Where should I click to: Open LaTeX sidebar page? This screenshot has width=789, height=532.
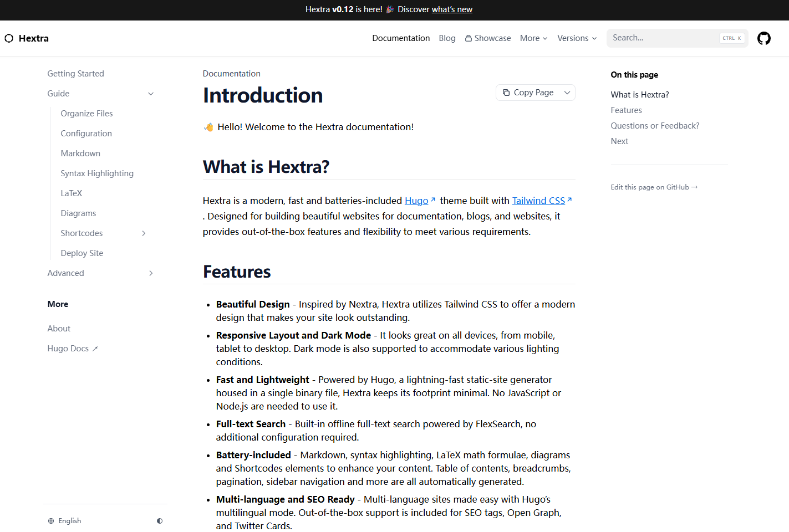(x=71, y=193)
